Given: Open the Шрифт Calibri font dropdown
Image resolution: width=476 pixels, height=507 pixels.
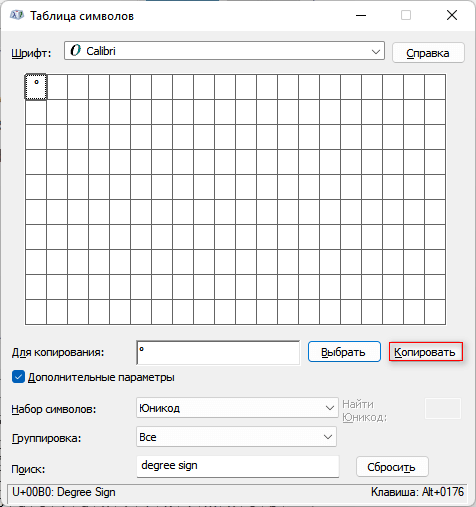Looking at the screenshot, I should tap(224, 51).
